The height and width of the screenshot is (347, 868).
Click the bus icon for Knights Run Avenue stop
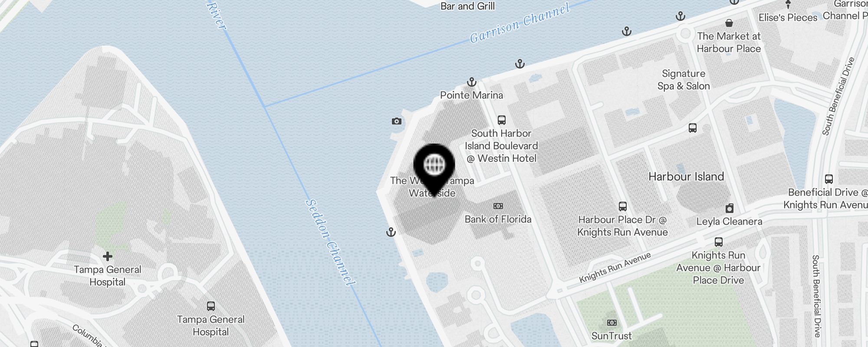(719, 242)
